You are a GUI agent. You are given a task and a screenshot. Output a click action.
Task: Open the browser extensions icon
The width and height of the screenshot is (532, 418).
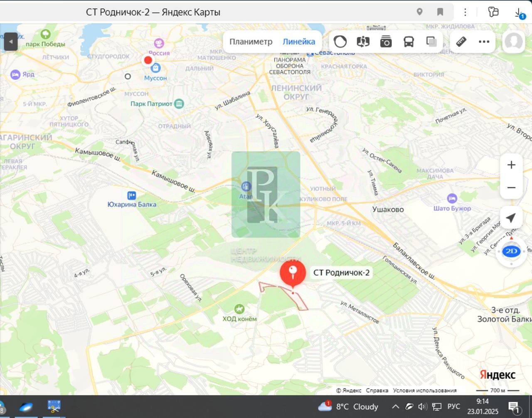click(493, 12)
